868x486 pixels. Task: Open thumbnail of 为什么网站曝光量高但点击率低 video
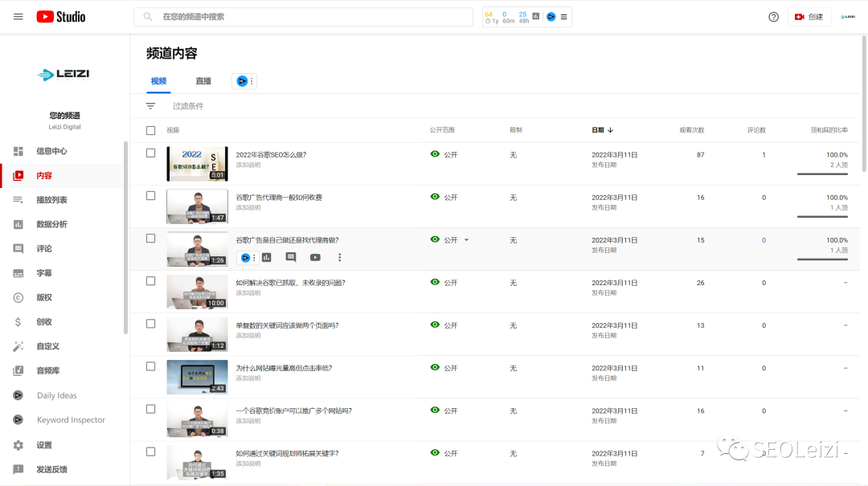point(197,377)
